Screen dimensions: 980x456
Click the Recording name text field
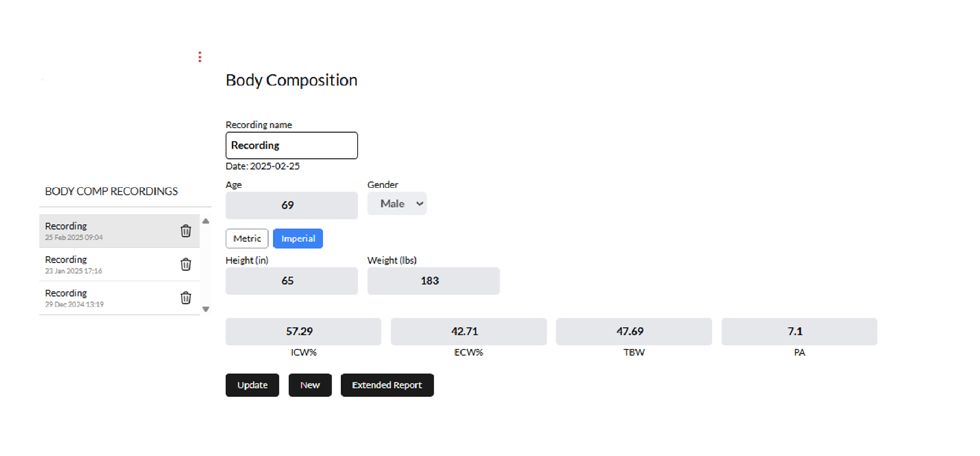[x=292, y=146]
